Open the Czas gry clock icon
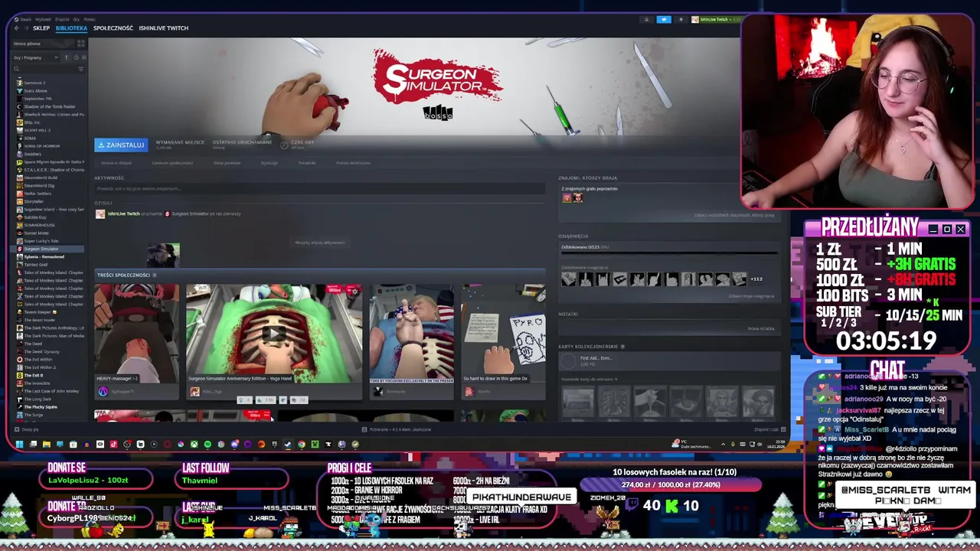The height and width of the screenshot is (551, 980). coord(284,145)
